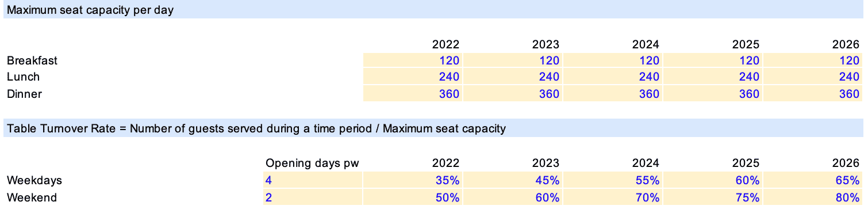The width and height of the screenshot is (868, 213).
Task: Click Weekdays opening days value 4
Action: [x=313, y=180]
